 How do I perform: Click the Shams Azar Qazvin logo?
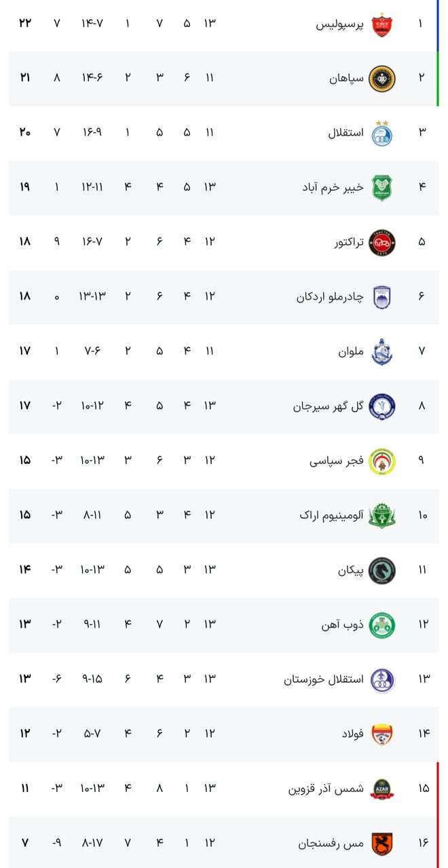381,789
